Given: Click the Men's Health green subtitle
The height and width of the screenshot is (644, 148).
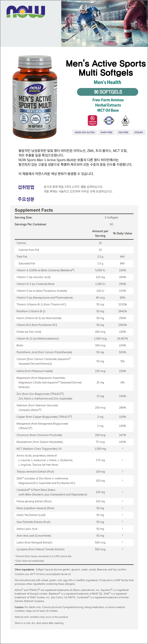Looking at the screenshot, I should pos(107,82).
